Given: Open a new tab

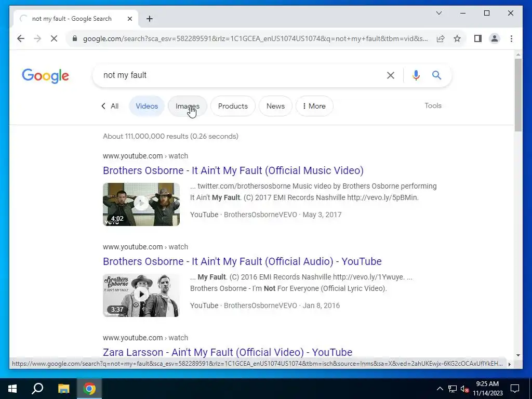Looking at the screenshot, I should click(x=150, y=19).
